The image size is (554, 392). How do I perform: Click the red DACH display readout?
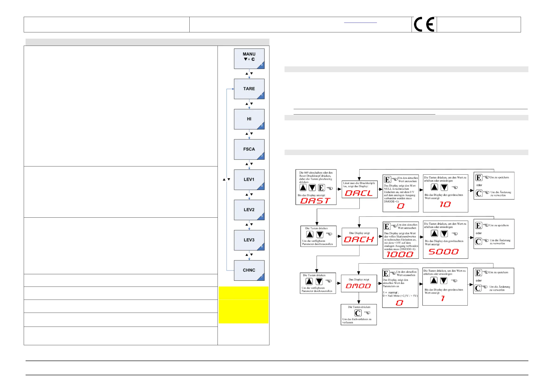pyautogui.click(x=359, y=240)
